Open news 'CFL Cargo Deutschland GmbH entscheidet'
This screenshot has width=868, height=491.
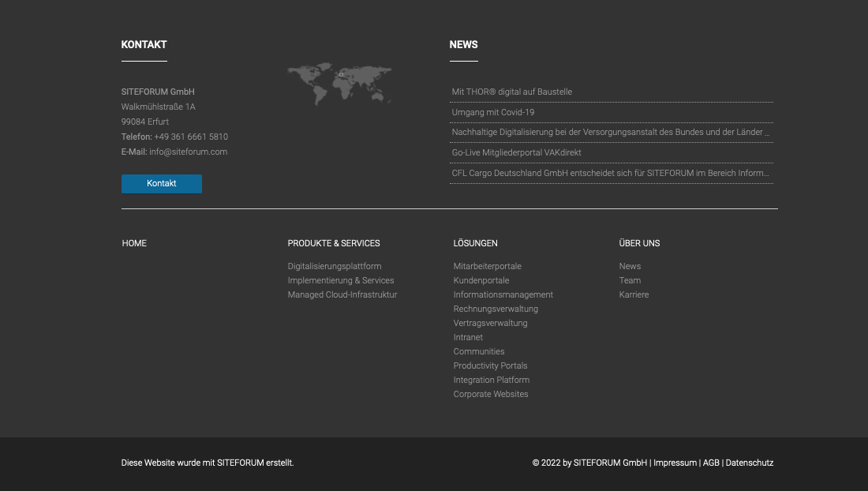[610, 173]
